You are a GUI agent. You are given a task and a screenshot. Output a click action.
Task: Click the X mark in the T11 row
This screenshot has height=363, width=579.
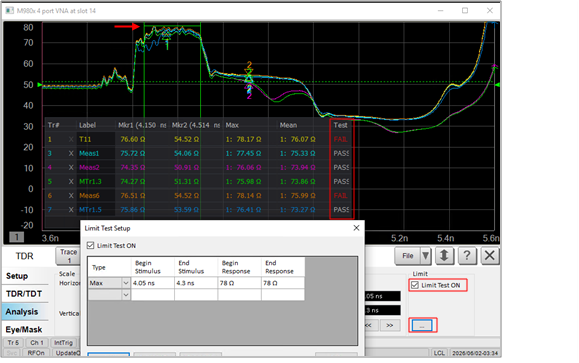click(x=71, y=139)
